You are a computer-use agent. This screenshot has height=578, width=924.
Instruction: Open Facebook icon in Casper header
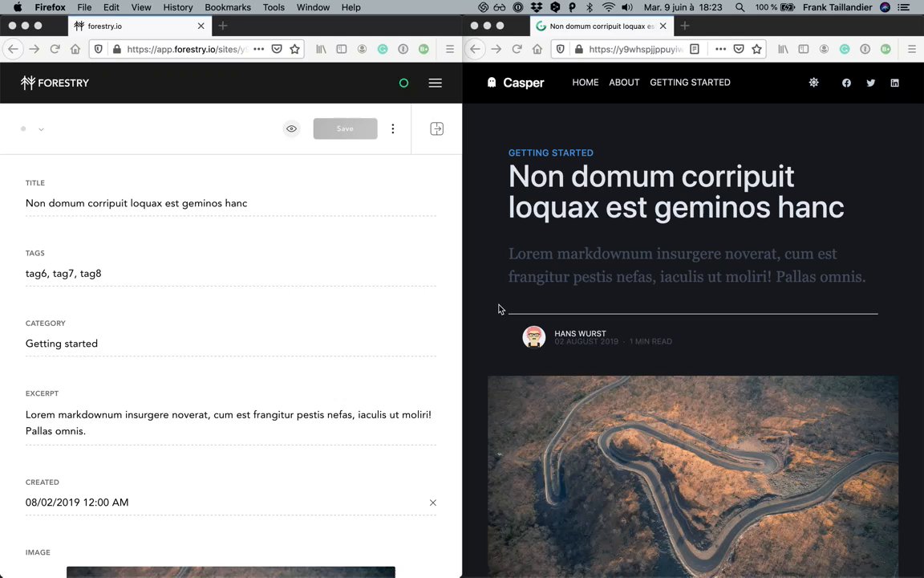click(846, 83)
